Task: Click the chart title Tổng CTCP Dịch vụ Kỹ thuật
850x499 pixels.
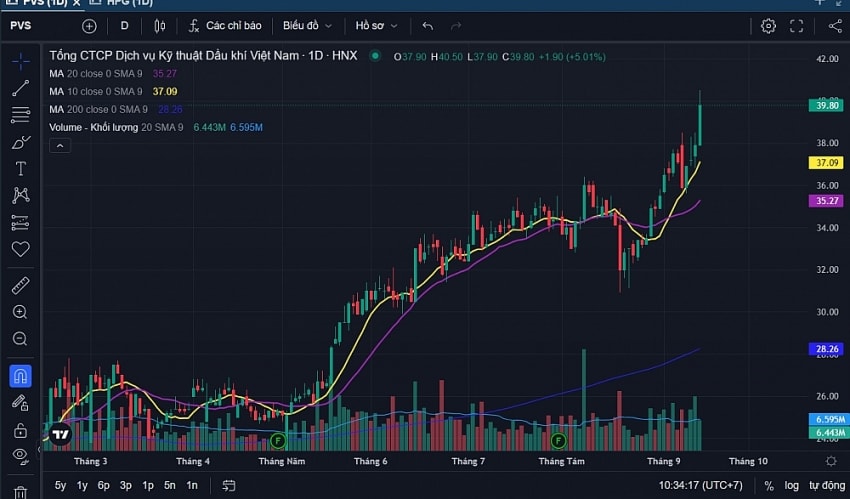Action: pyautogui.click(x=203, y=56)
